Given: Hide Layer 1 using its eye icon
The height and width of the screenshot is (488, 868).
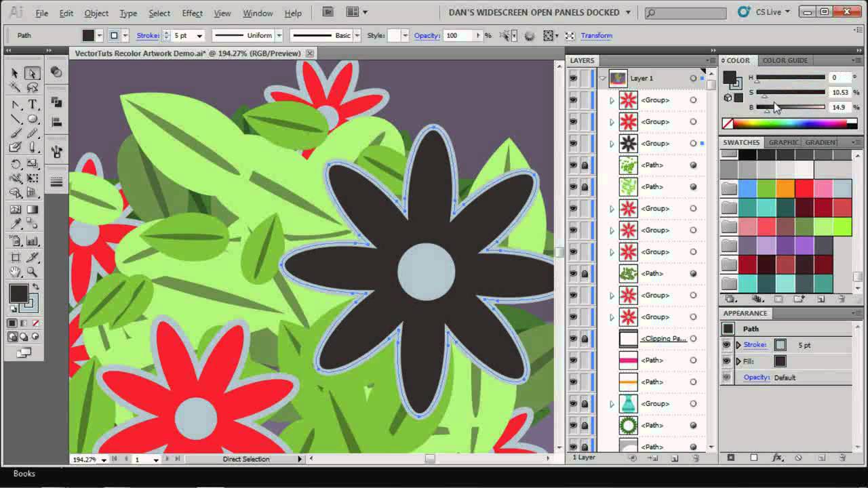Looking at the screenshot, I should point(573,79).
